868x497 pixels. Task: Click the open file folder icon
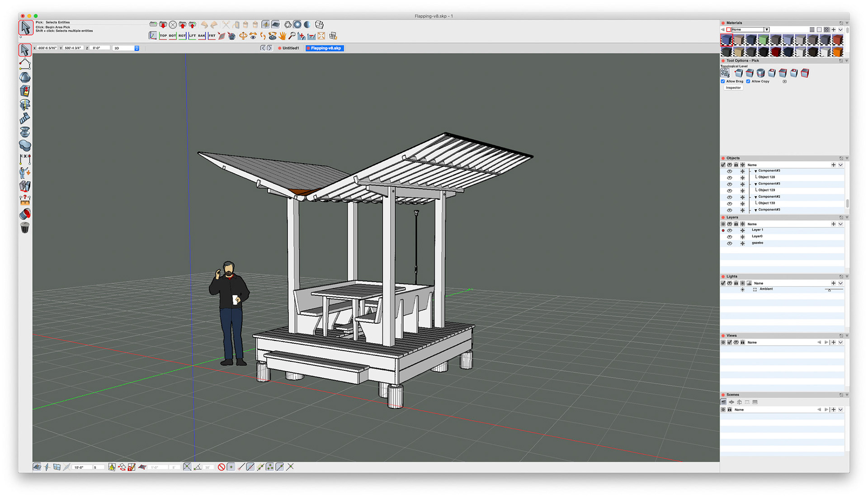(163, 24)
